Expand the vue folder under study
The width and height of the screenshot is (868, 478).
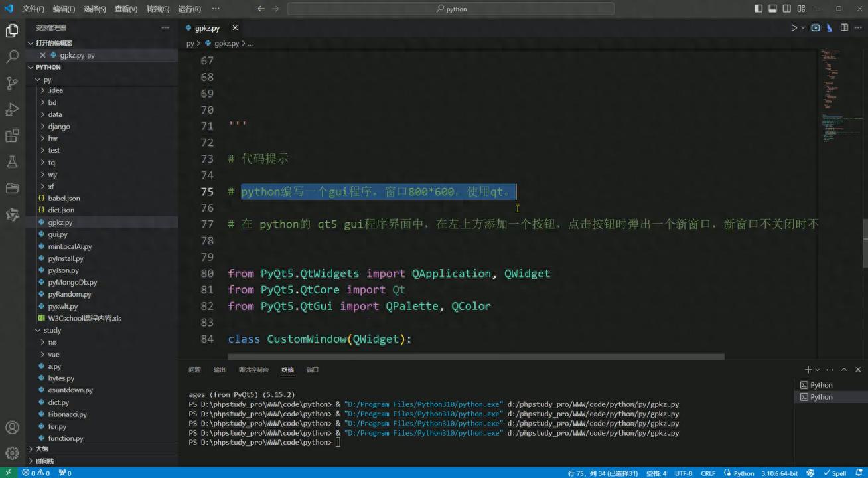click(x=102, y=354)
